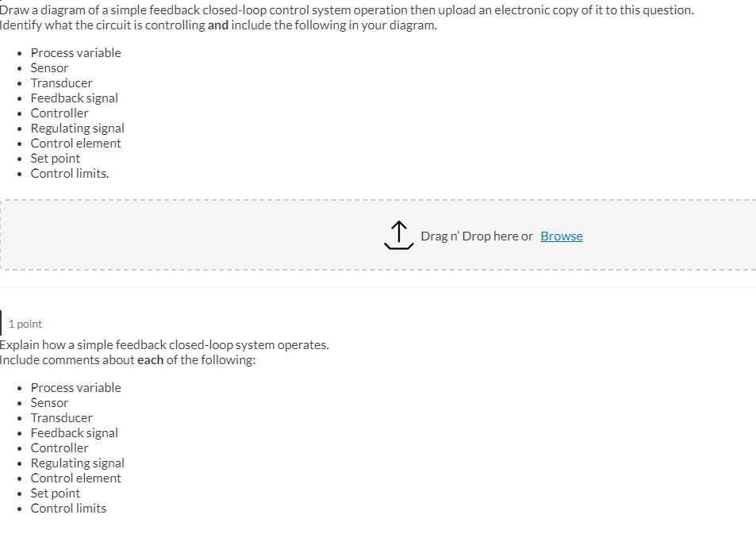Click the bold 'and' in question text
This screenshot has width=756, height=534.
tap(219, 25)
